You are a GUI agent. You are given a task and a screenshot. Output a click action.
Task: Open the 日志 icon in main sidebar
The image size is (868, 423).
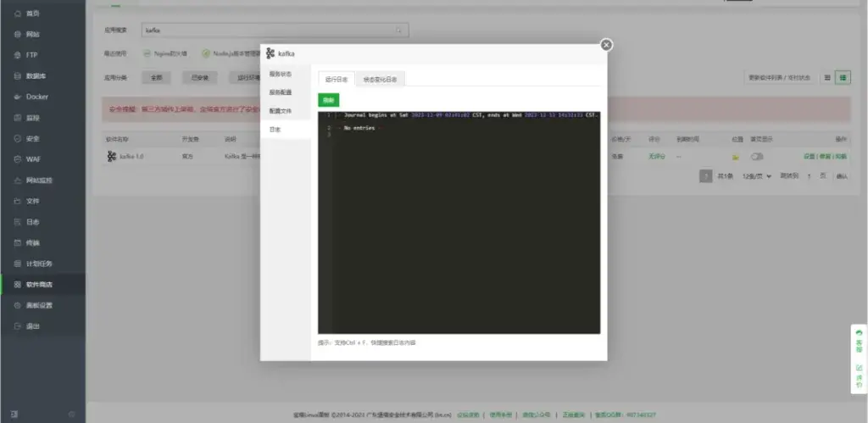17,222
